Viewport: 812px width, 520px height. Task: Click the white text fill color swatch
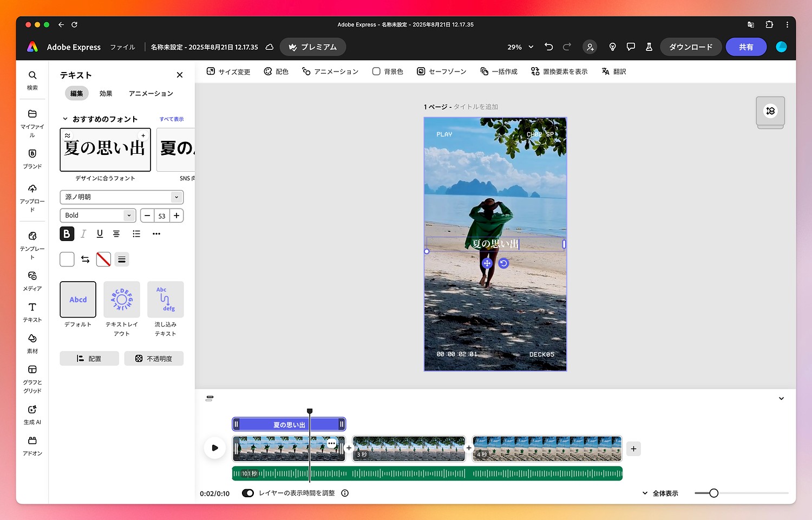pyautogui.click(x=67, y=259)
